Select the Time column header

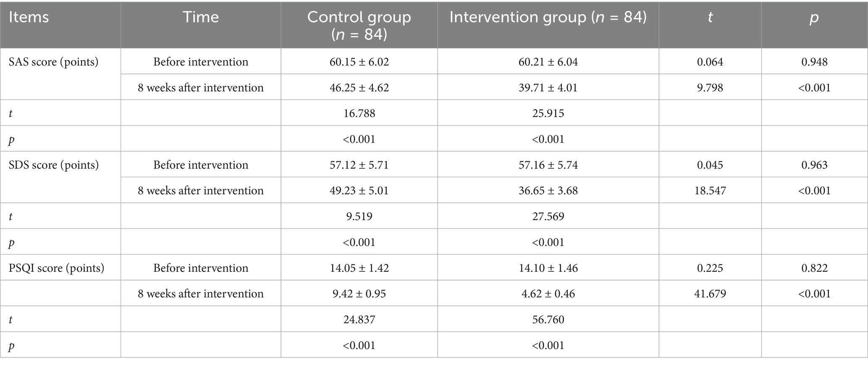point(201,17)
